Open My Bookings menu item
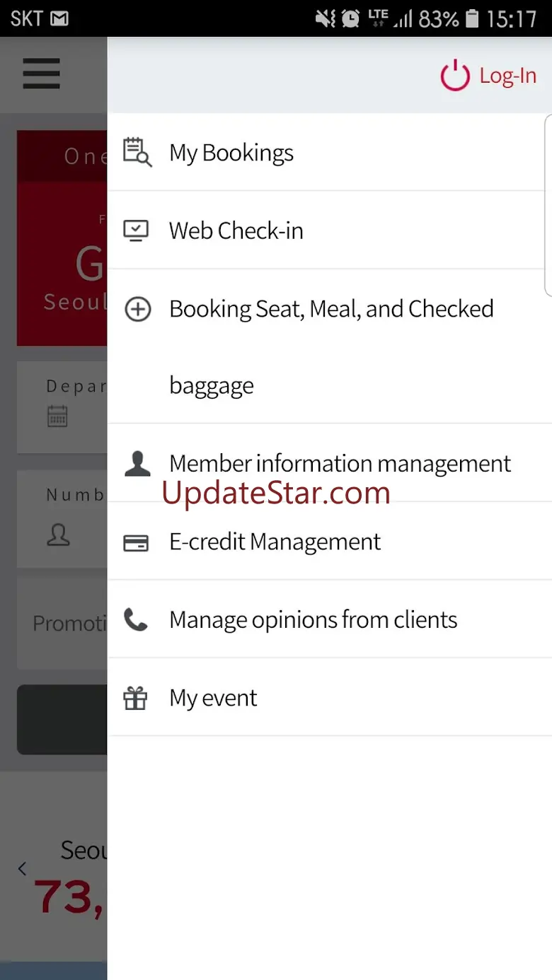This screenshot has width=552, height=980. pyautogui.click(x=231, y=153)
